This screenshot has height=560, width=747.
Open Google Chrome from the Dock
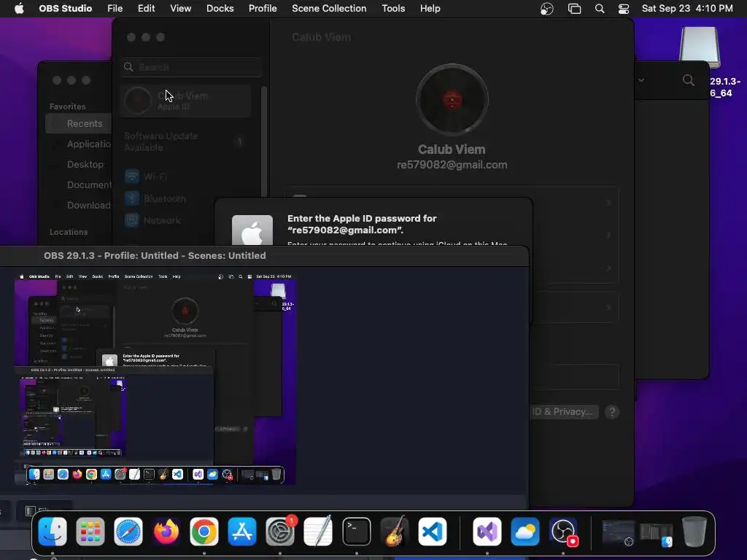pos(204,532)
